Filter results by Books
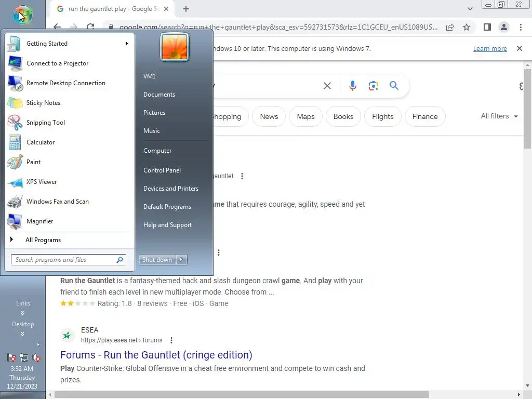532x399 pixels. [x=343, y=116]
